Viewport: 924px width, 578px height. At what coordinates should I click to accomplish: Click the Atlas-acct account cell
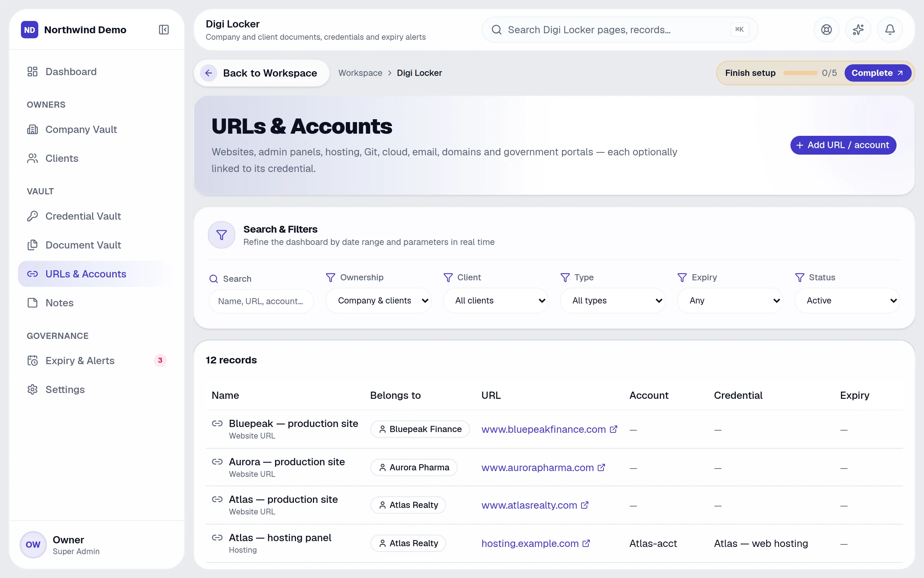653,543
